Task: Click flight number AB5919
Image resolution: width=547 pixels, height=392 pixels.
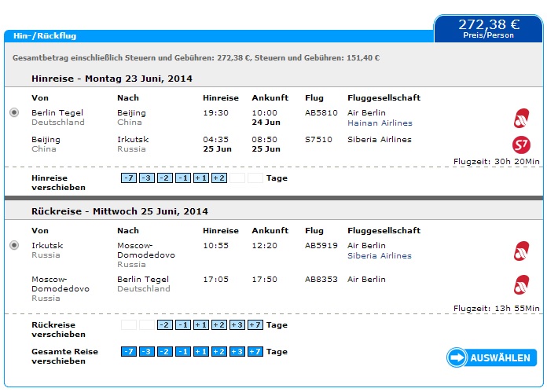Action: tap(321, 246)
